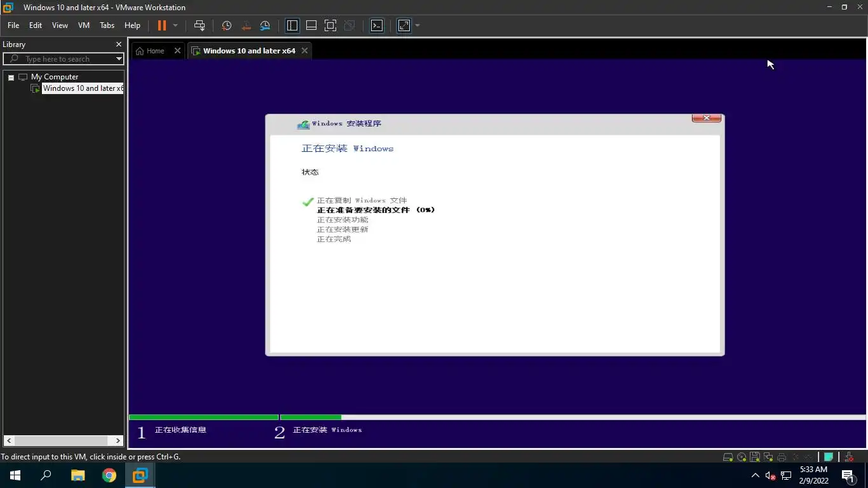Collapse the My Computer tree node

pyautogui.click(x=11, y=77)
